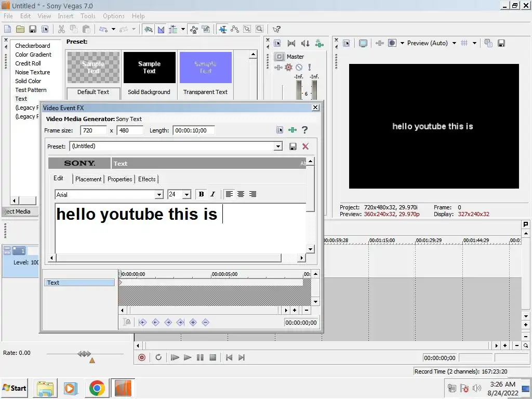Click the Cut scissors icon
The height and width of the screenshot is (399, 532).
coord(61,29)
